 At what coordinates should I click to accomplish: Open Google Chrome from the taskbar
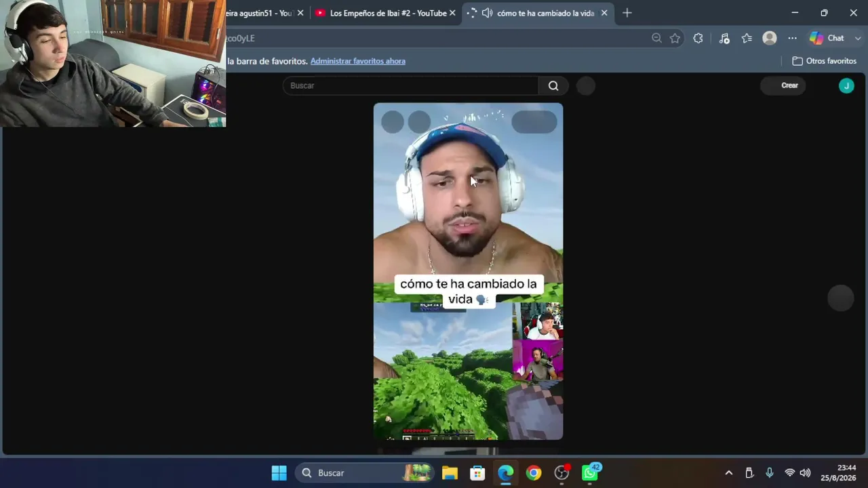tap(534, 473)
